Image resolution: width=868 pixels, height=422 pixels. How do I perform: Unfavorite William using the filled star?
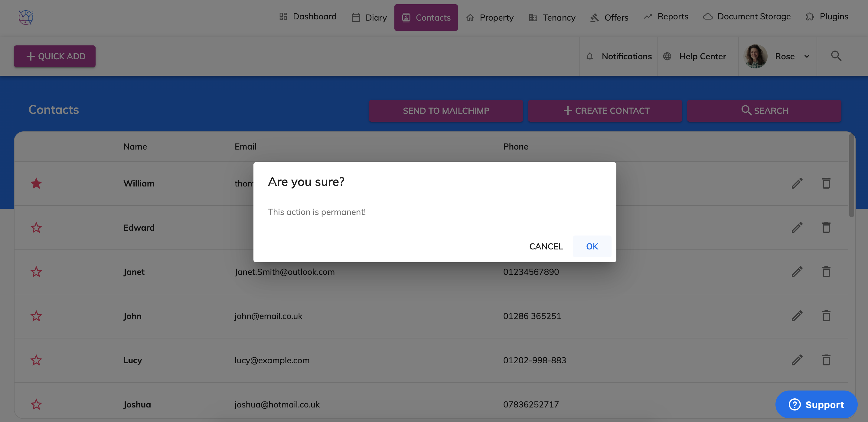(x=36, y=183)
